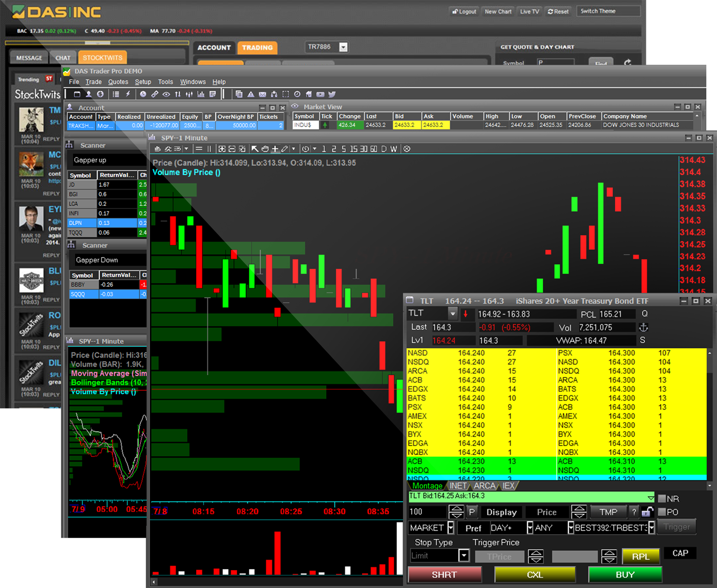Select the Hand pan tool above the chart
717x588 pixels.
266,149
